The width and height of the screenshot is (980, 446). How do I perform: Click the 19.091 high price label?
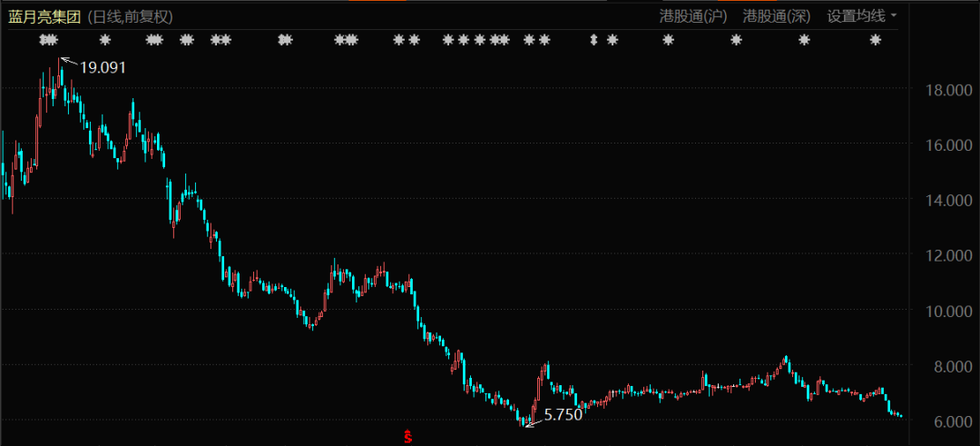click(x=103, y=67)
